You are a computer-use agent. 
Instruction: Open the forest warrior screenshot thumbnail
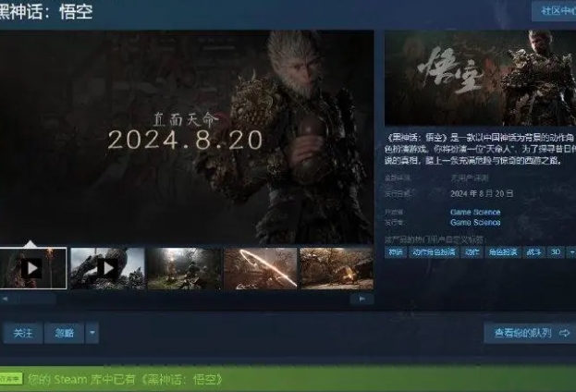tap(184, 268)
